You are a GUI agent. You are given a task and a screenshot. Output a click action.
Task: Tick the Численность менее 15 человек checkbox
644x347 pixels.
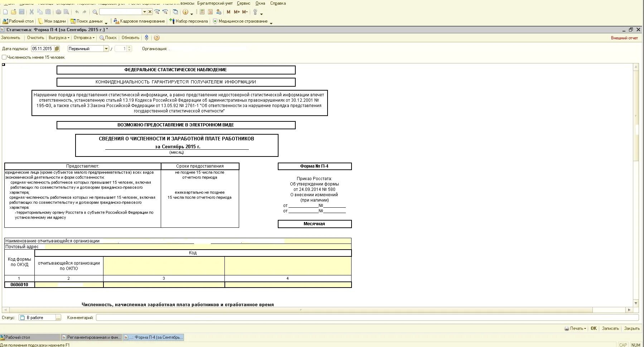click(4, 57)
